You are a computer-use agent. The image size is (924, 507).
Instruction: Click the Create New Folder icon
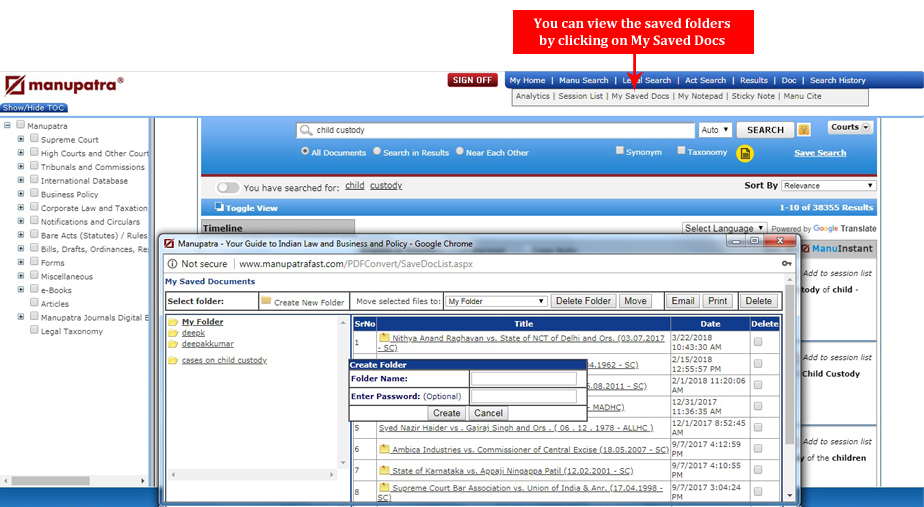266,301
